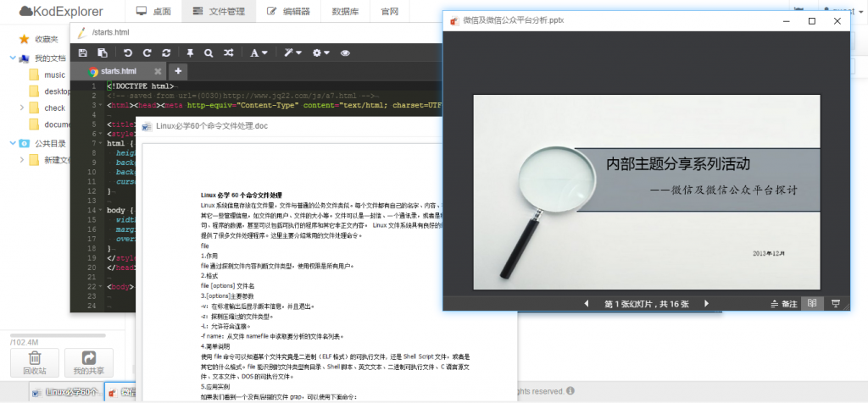Click the pushpin icon in editor toolbar
Image resolution: width=868 pixels, height=403 pixels.
coord(190,52)
